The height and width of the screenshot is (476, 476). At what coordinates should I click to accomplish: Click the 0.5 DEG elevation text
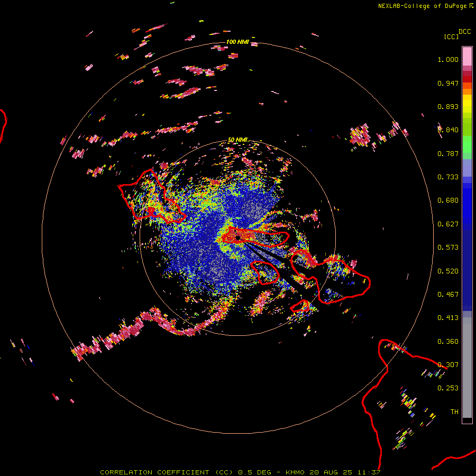[254, 472]
